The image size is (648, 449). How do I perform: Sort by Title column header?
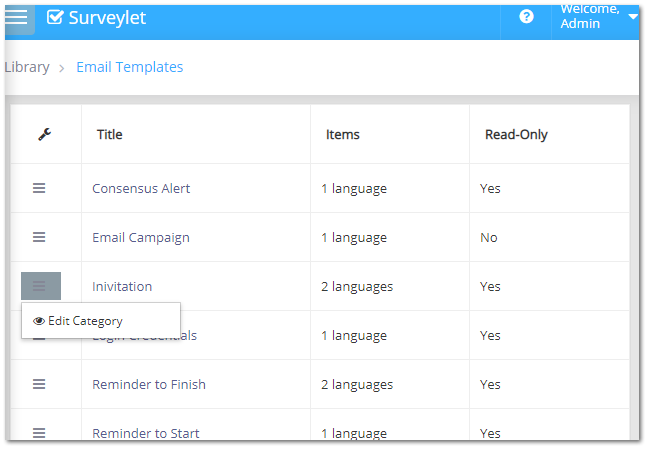(x=110, y=134)
